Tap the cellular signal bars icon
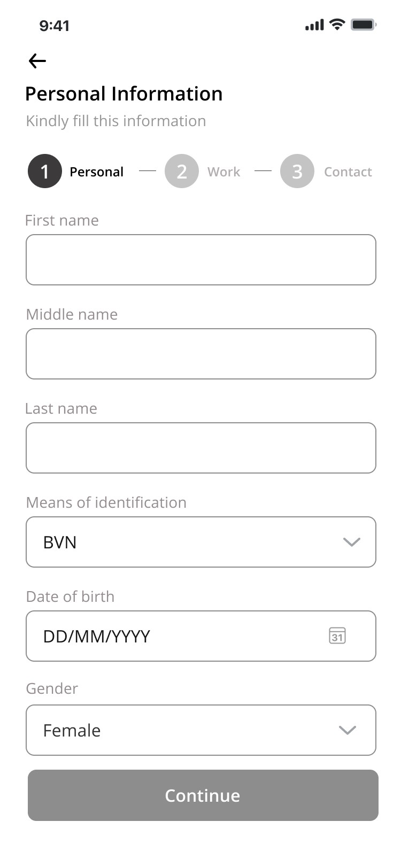This screenshot has height=868, width=401. [314, 25]
